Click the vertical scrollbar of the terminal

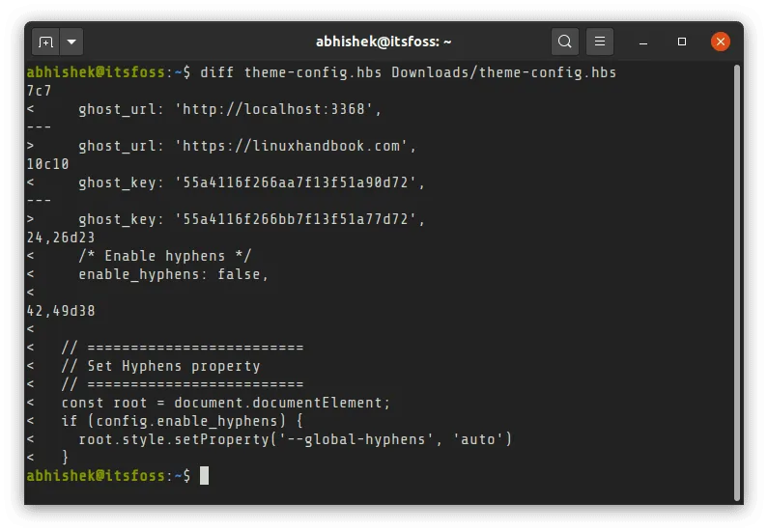pyautogui.click(x=737, y=280)
